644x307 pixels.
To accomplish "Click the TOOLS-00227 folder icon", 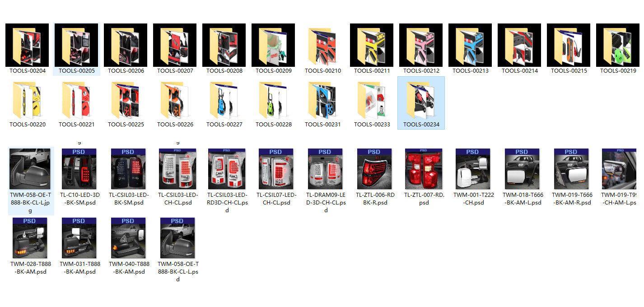I will tap(224, 100).
